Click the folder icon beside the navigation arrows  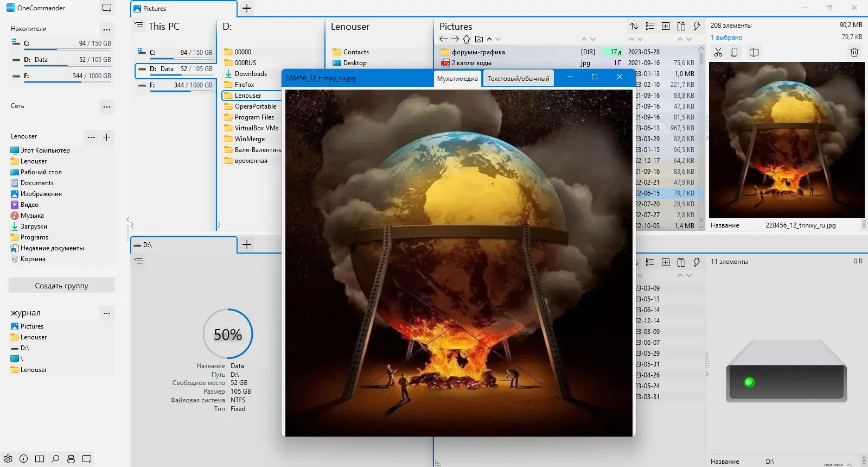tap(478, 39)
